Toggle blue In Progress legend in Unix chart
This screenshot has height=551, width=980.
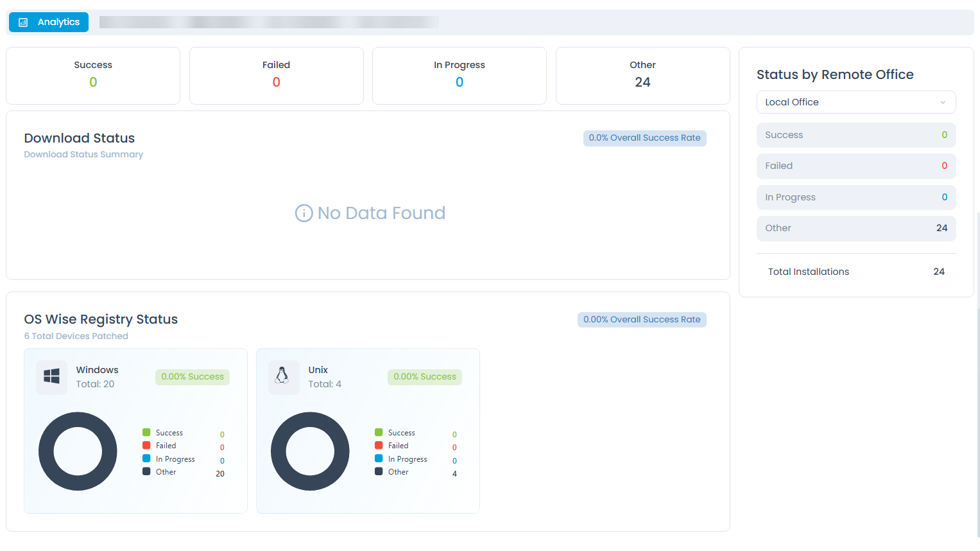(401, 459)
